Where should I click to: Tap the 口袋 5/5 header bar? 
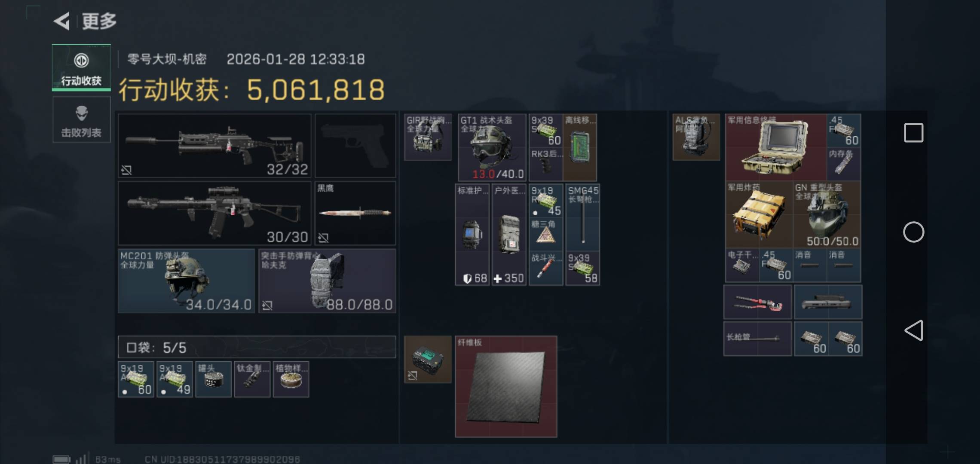[257, 347]
